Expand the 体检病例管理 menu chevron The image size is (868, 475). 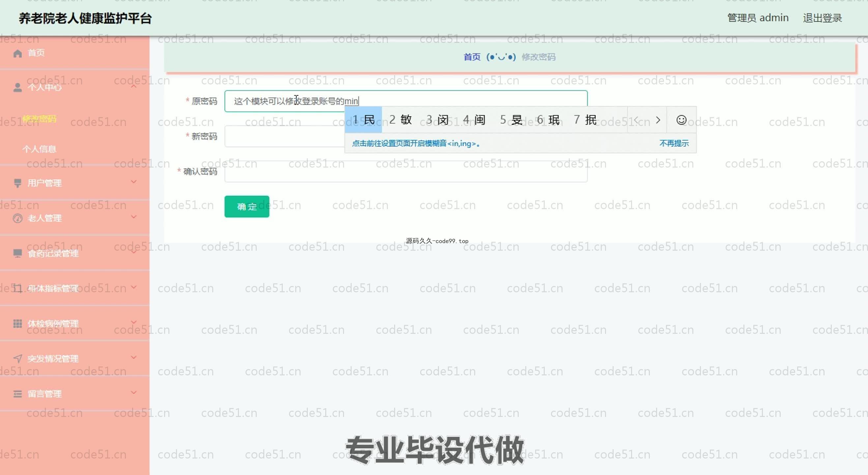[x=134, y=322]
